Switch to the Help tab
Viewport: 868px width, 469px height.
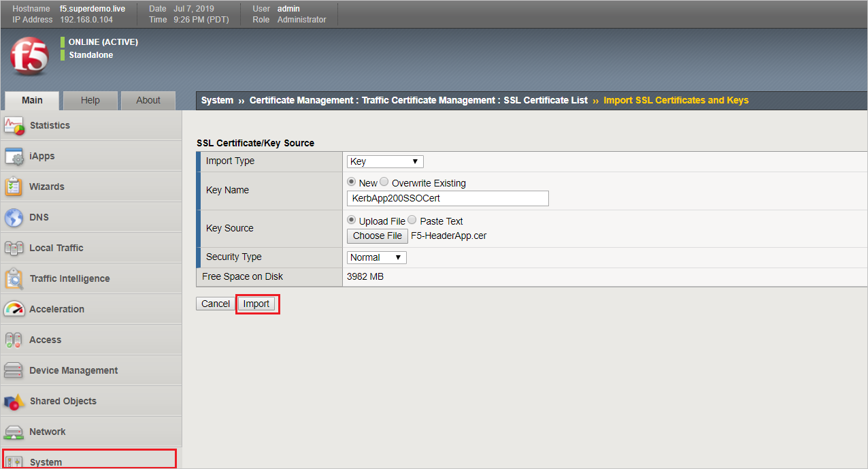90,100
